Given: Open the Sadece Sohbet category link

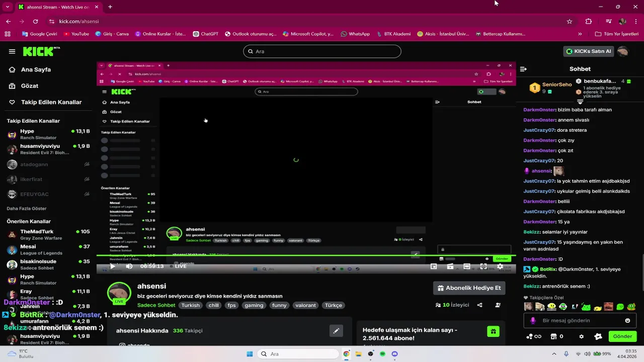Looking at the screenshot, I should [156, 305].
